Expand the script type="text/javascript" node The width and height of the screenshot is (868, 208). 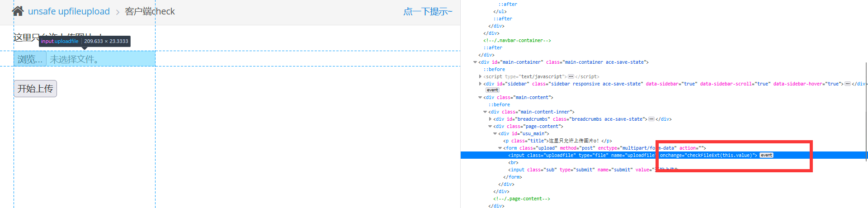(480, 77)
